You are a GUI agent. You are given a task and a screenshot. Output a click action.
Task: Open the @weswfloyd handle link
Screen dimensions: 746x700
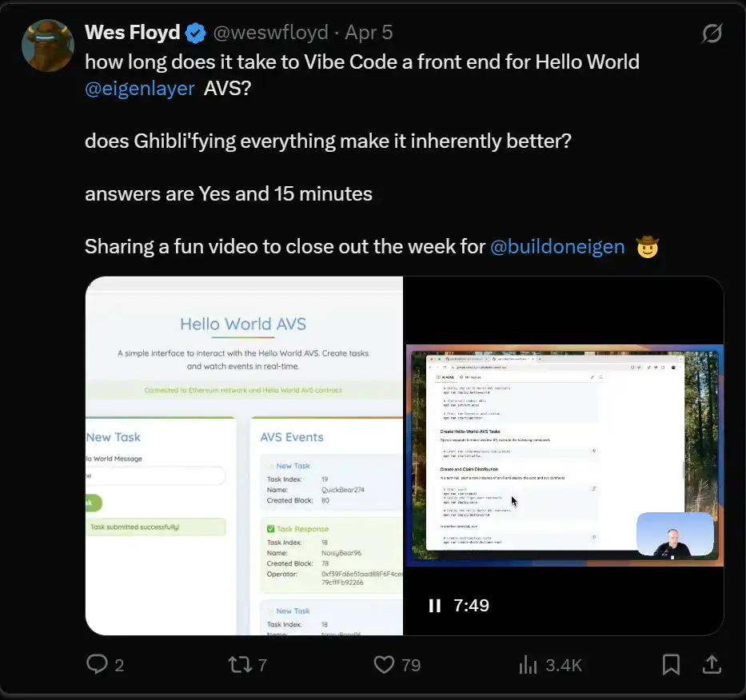(270, 33)
